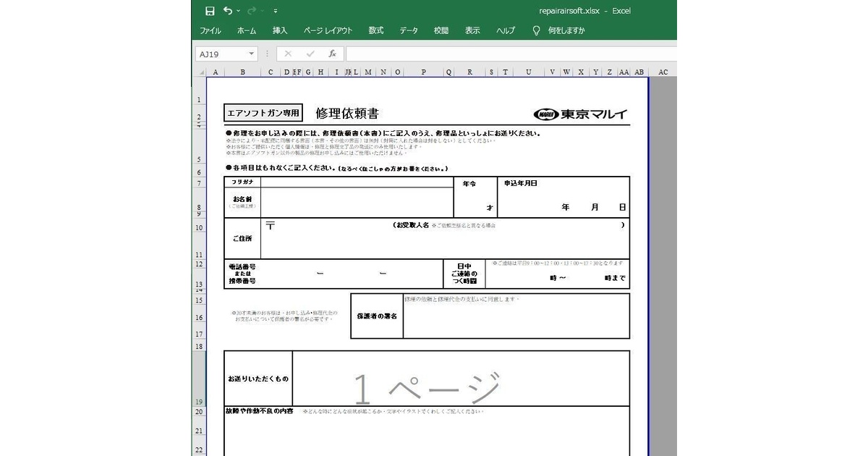Open the ファイル menu
The height and width of the screenshot is (456, 868).
coord(210,30)
